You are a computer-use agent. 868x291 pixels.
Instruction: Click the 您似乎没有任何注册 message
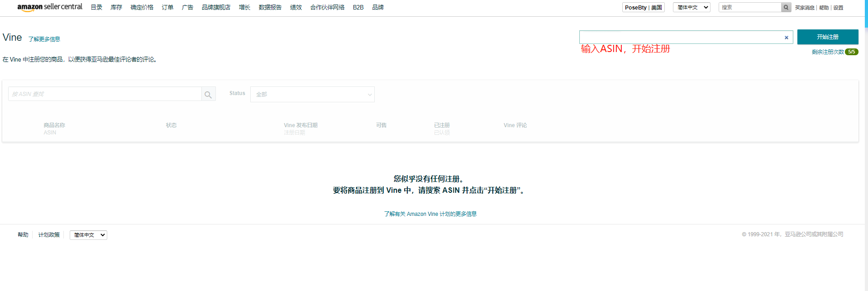point(429,179)
